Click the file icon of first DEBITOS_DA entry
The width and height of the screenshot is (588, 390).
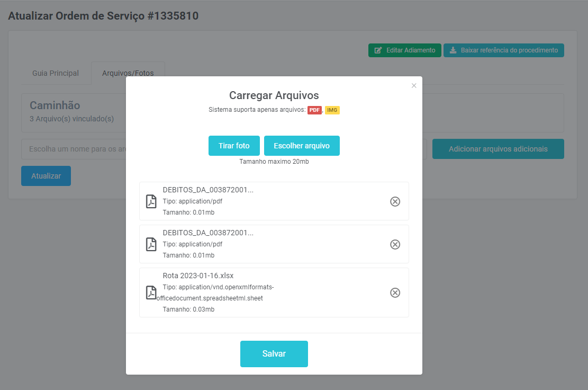pyautogui.click(x=151, y=201)
